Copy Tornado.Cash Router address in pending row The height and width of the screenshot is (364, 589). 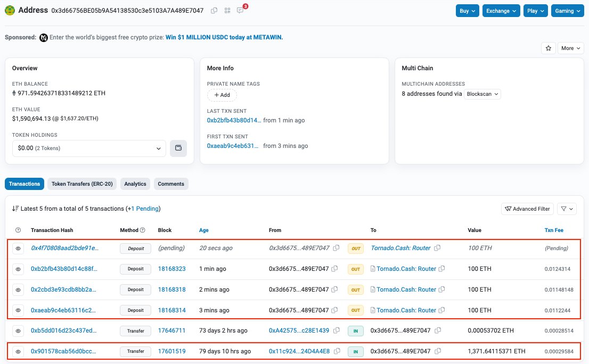coord(437,248)
